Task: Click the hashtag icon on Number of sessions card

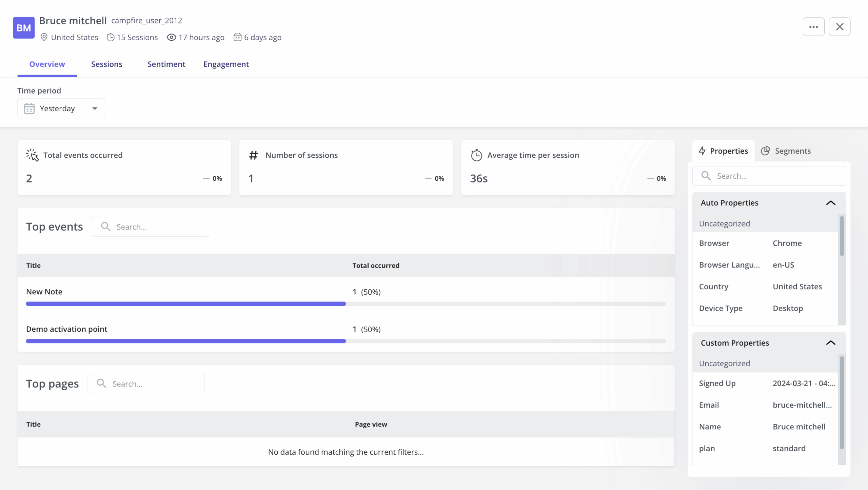Action: coord(253,155)
